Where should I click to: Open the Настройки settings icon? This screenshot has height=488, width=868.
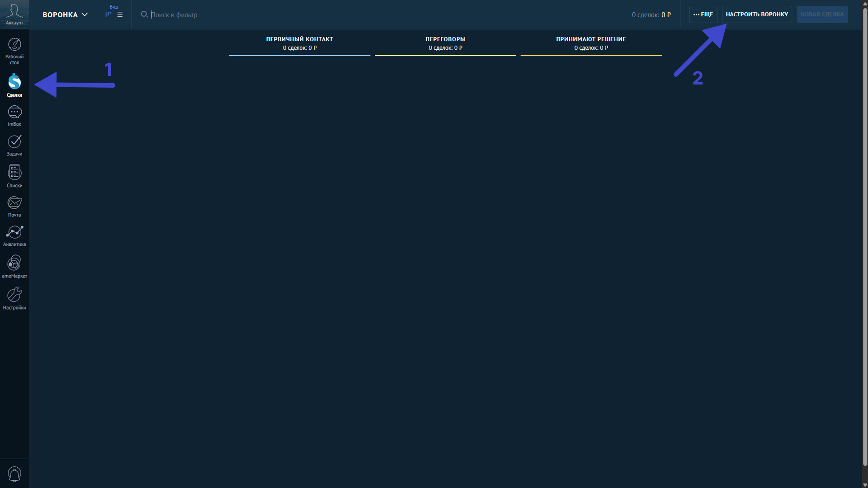14,298
